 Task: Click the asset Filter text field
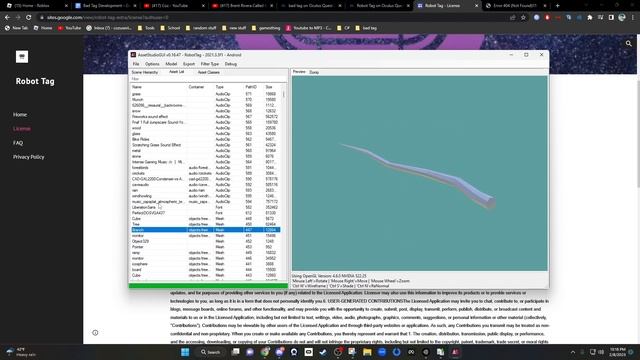(208, 79)
